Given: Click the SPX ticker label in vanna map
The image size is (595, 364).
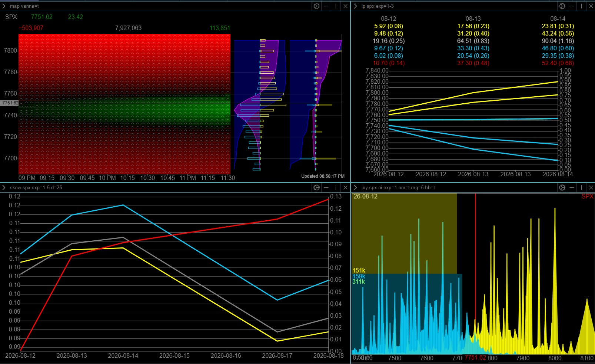Looking at the screenshot, I should pyautogui.click(x=11, y=17).
